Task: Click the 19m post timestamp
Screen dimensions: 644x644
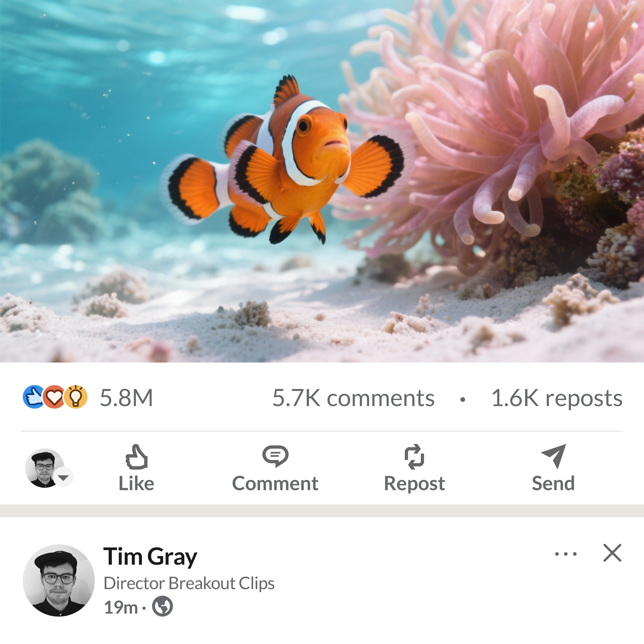Action: pos(121,607)
